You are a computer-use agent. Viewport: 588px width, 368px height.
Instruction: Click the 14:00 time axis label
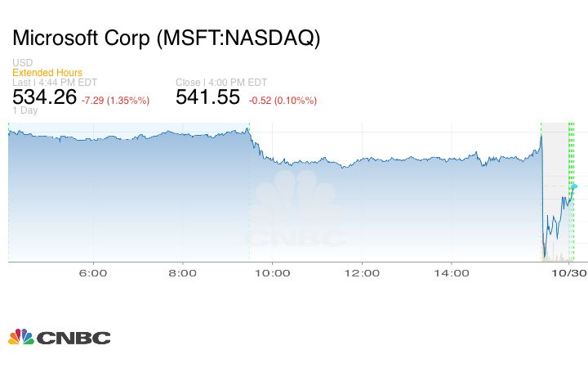coord(451,272)
